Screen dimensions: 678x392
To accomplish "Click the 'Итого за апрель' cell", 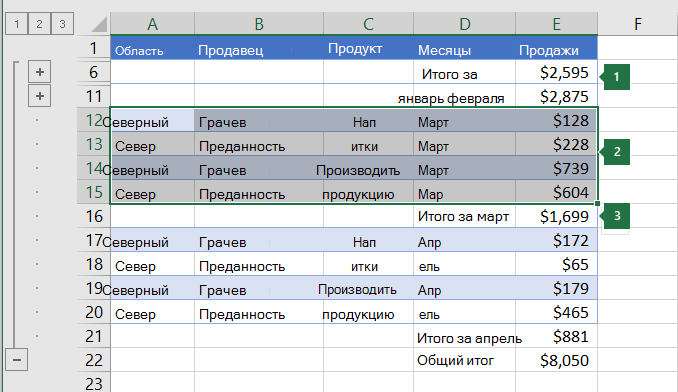I will (x=464, y=336).
